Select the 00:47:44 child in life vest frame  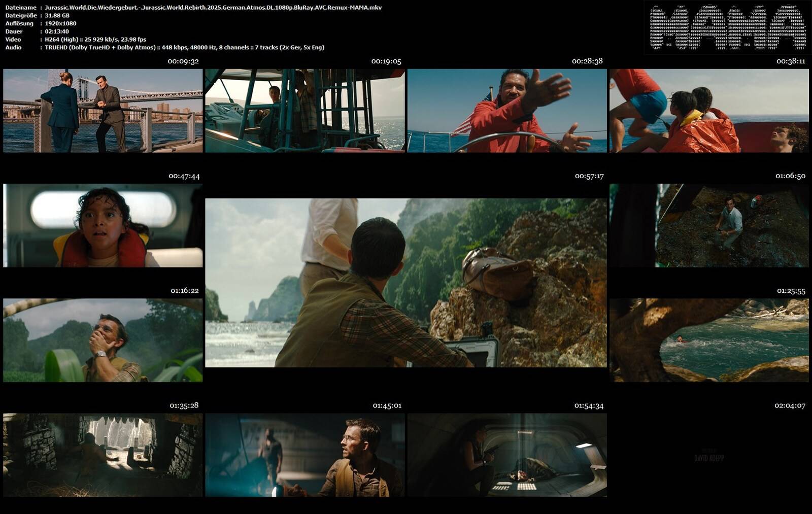(103, 225)
